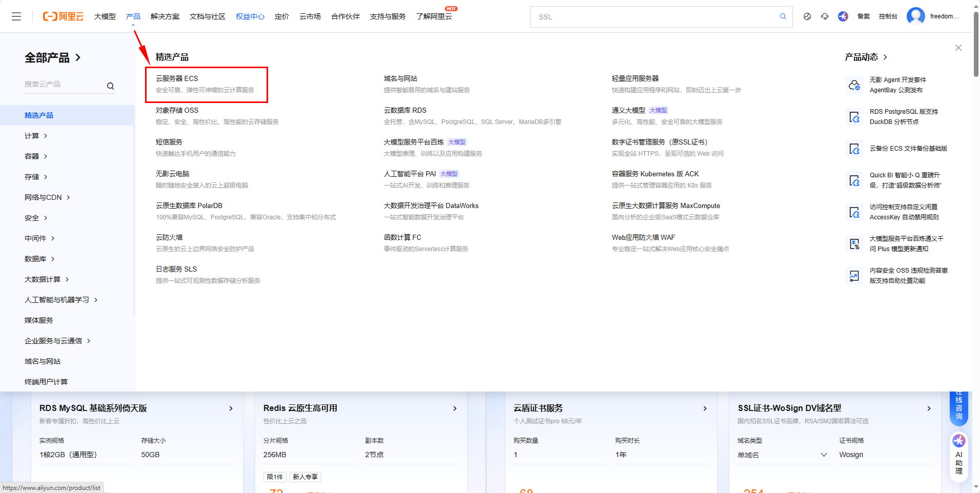Image resolution: width=980 pixels, height=493 pixels.
Task: Click the product search magnifier in sidebar
Action: (x=110, y=86)
